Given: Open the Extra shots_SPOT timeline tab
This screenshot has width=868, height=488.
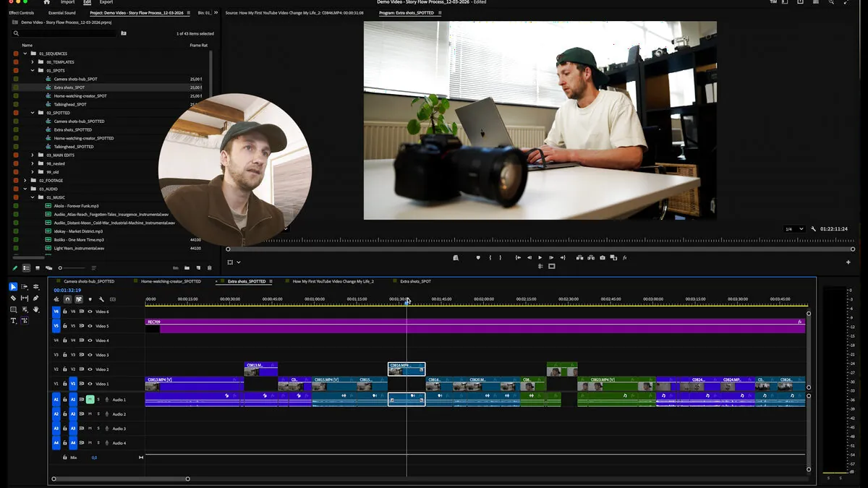Looking at the screenshot, I should pos(415,281).
